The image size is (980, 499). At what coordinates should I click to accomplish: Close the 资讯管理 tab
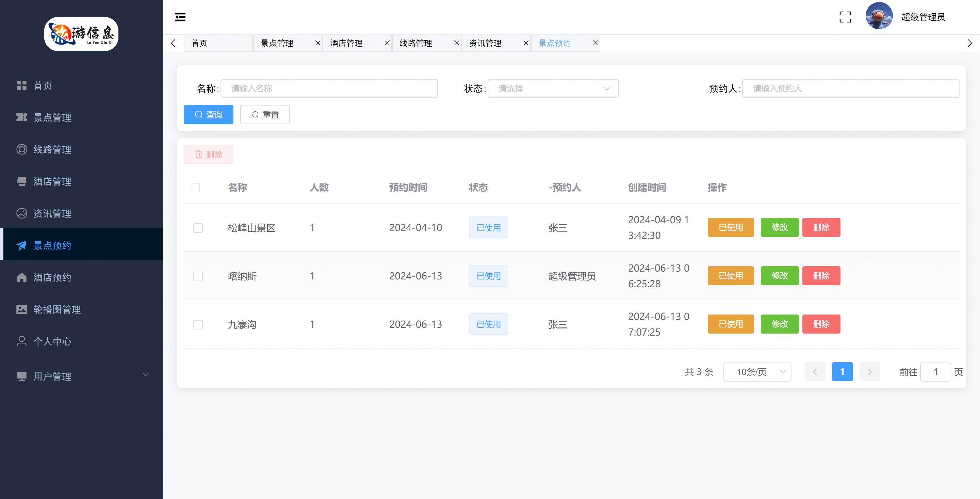coord(526,43)
